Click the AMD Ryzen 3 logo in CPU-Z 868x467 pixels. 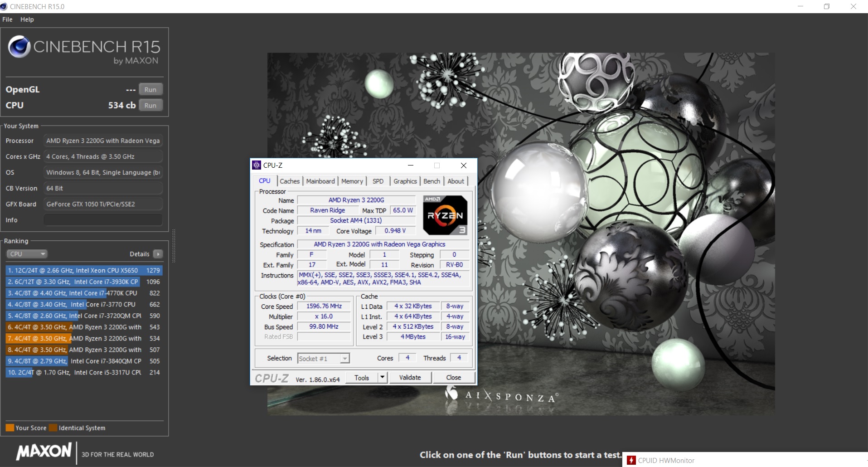pyautogui.click(x=445, y=215)
